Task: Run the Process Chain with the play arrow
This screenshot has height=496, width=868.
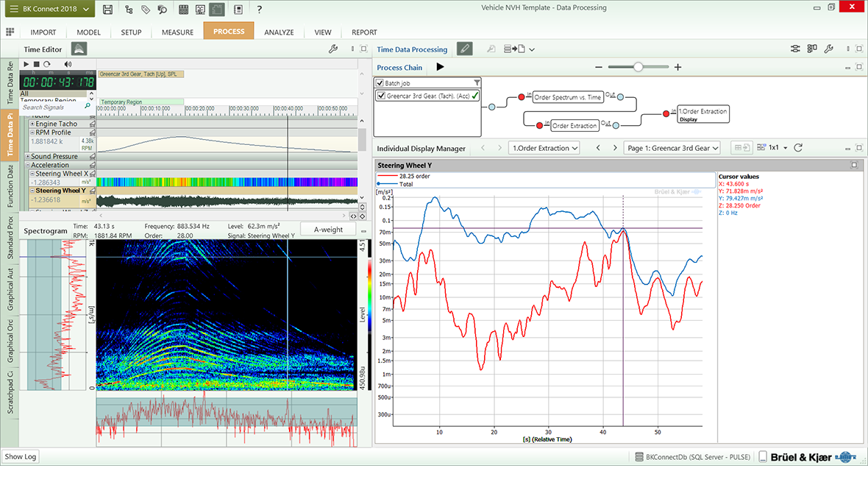Action: coord(440,67)
